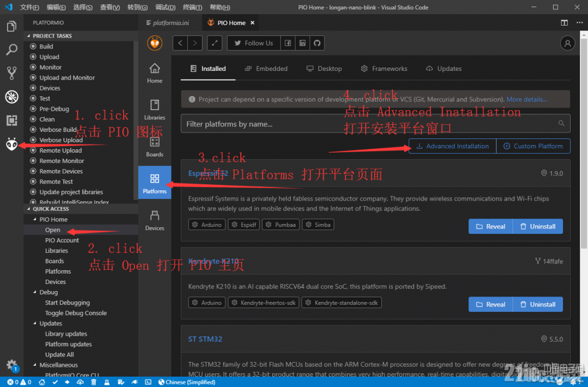
Task: Open Home in PIO sidebar
Action: click(x=155, y=73)
